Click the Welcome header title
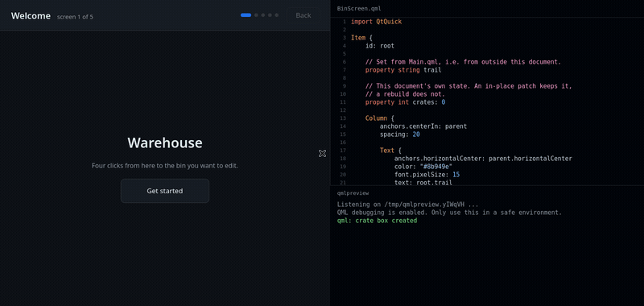Image resolution: width=644 pixels, height=306 pixels. (31, 15)
